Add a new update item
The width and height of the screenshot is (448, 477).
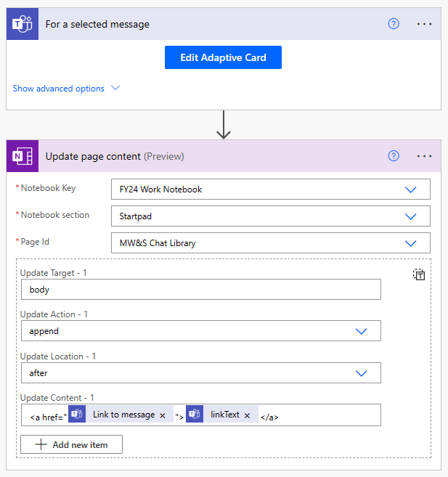[x=71, y=444]
